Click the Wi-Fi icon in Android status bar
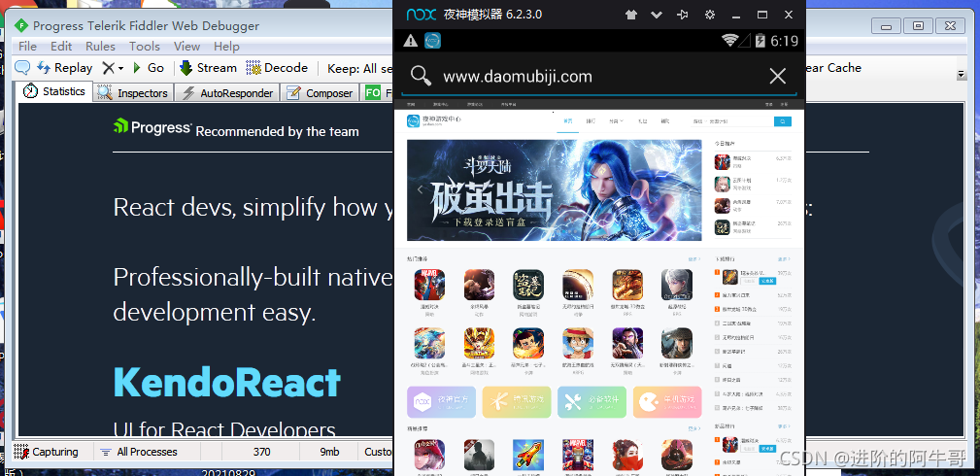The width and height of the screenshot is (980, 476). 729,41
